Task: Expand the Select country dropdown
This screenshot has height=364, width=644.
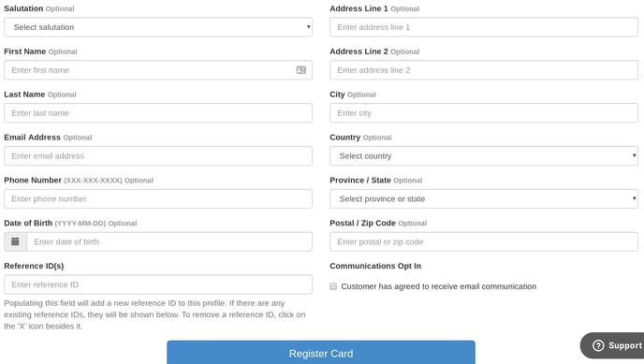Action: click(484, 156)
